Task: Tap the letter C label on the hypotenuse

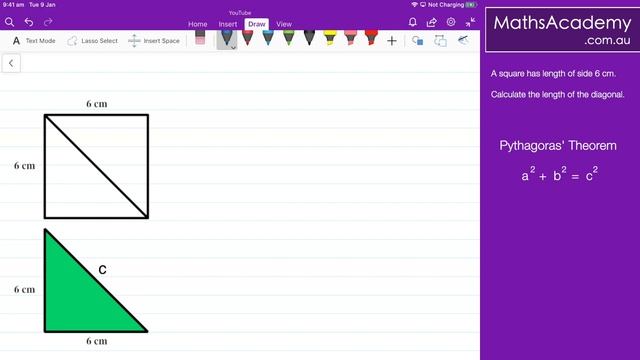Action: point(102,269)
